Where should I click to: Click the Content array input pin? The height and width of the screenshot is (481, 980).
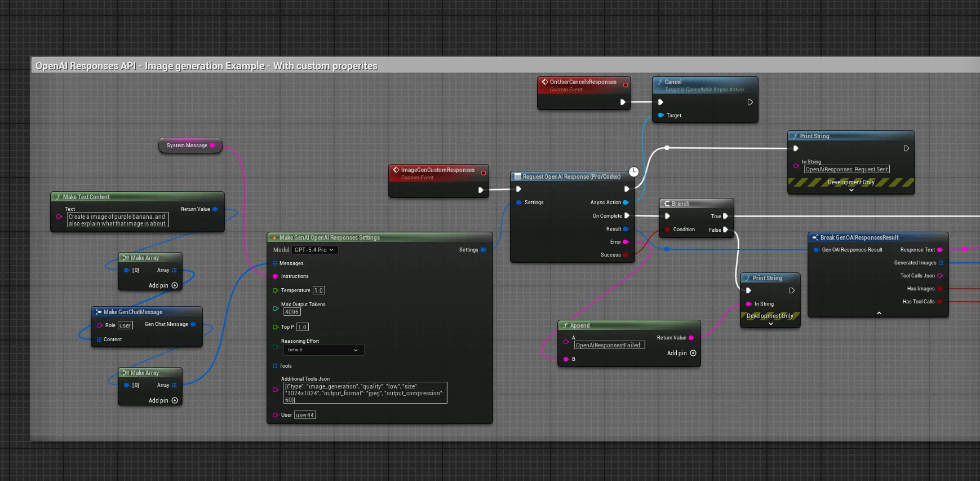[99, 339]
